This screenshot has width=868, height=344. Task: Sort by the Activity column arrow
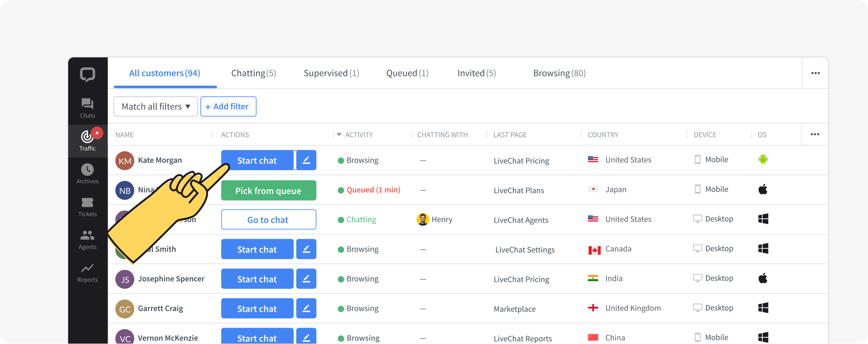click(x=339, y=135)
